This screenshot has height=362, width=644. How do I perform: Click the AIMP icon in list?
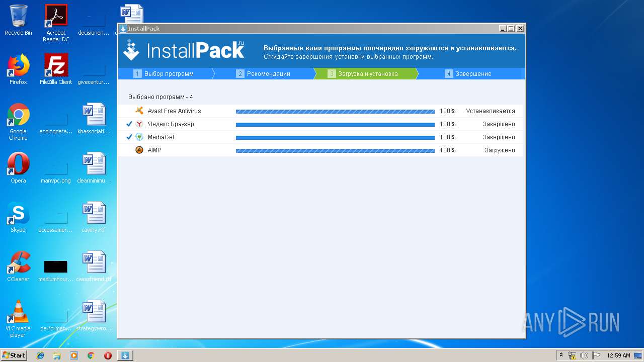coord(139,150)
